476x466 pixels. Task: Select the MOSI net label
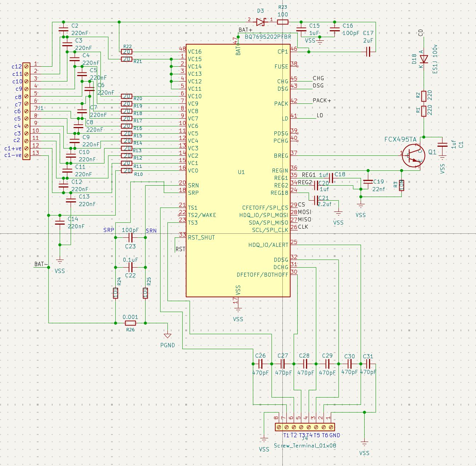(x=305, y=212)
